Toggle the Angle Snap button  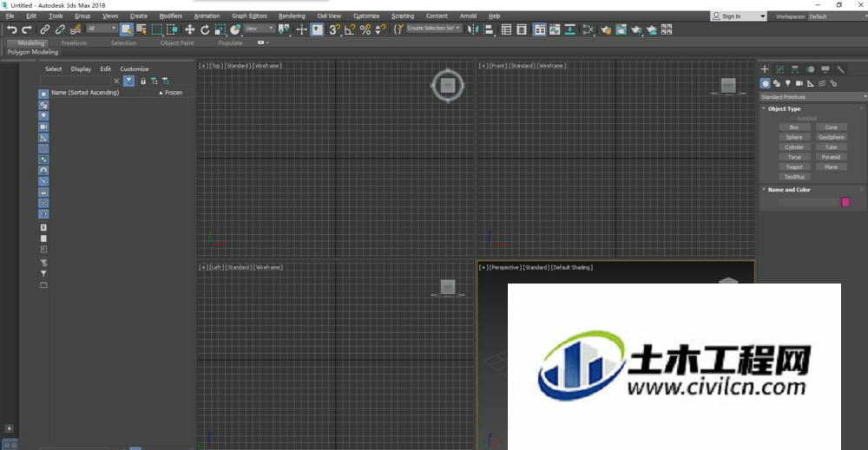(349, 29)
